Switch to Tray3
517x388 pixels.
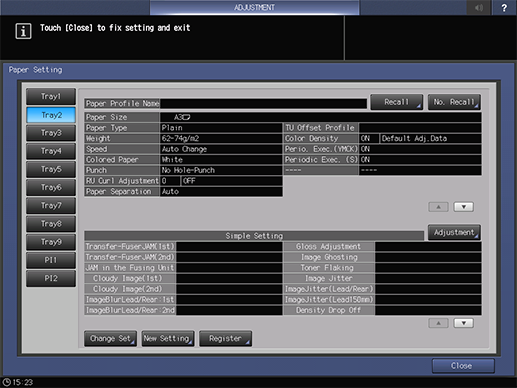coord(51,133)
